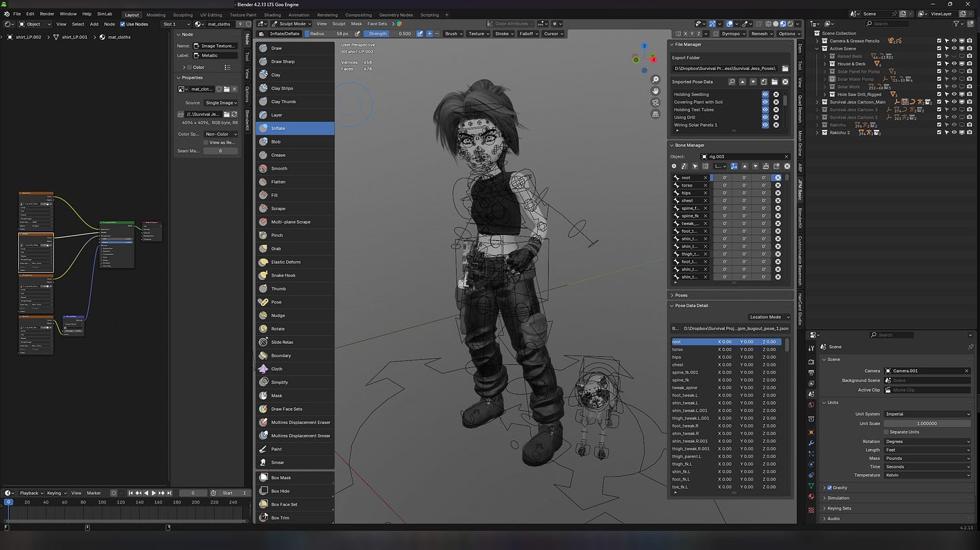Expand the Poses panel

pos(681,295)
